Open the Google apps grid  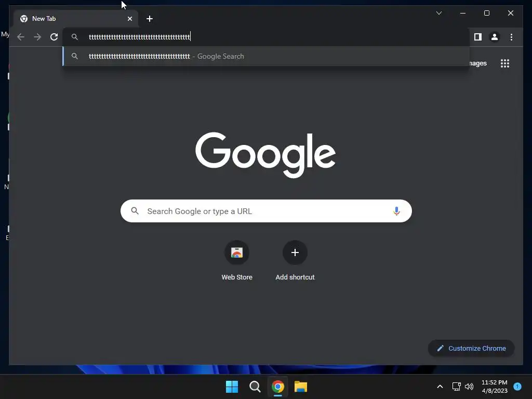pyautogui.click(x=505, y=63)
